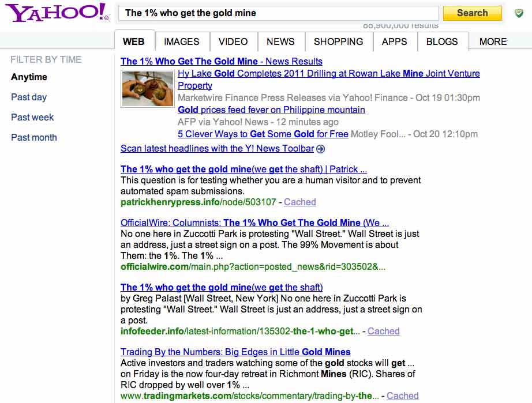This screenshot has width=532, height=403.
Task: Open 'The 1% Who Get The Gold Mine - News Results'
Action: point(222,61)
